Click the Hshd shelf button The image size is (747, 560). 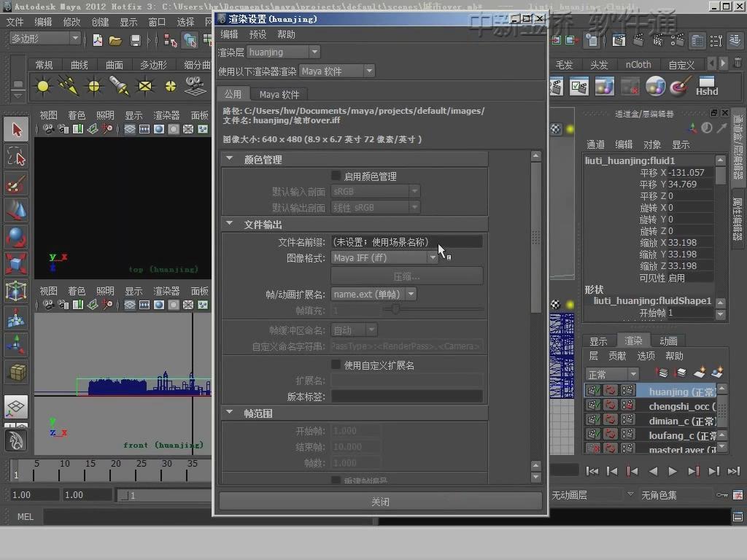tap(706, 86)
